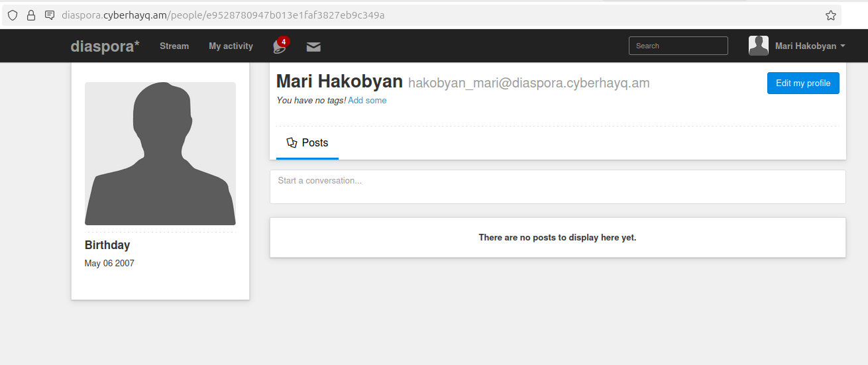Select the Posts tab
The height and width of the screenshot is (365, 868).
pyautogui.click(x=307, y=142)
